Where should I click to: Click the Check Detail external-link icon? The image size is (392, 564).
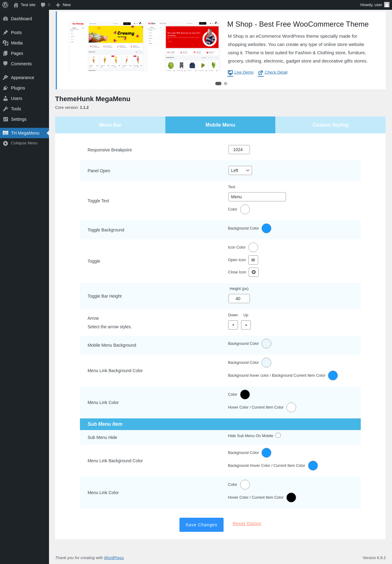click(x=261, y=73)
